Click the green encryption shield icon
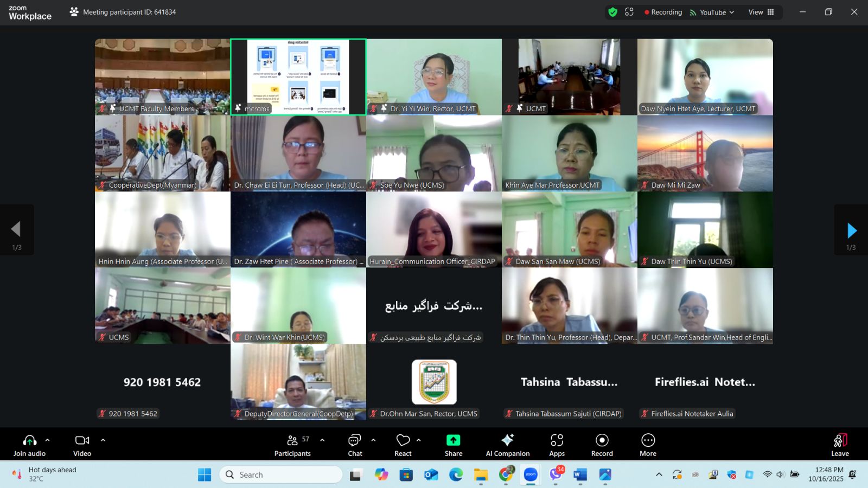Viewport: 868px width, 488px height. pyautogui.click(x=612, y=12)
